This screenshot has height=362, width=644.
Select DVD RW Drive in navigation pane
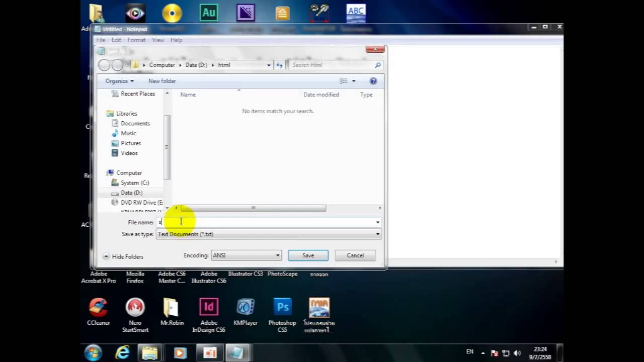point(136,203)
